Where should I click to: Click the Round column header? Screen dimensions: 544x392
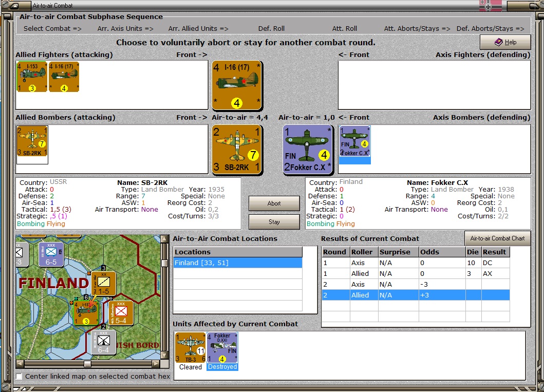pos(335,252)
